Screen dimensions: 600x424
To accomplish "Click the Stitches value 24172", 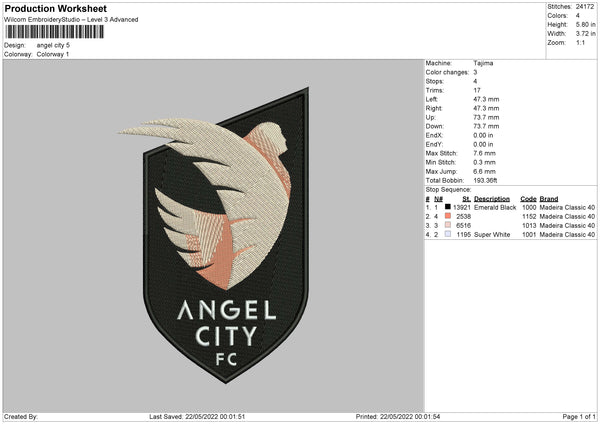I will [x=585, y=7].
